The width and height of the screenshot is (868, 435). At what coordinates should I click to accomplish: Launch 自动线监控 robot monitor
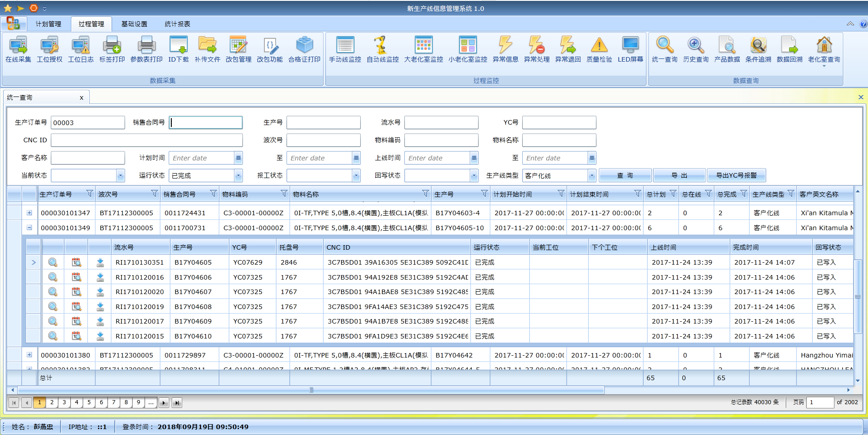click(x=383, y=49)
